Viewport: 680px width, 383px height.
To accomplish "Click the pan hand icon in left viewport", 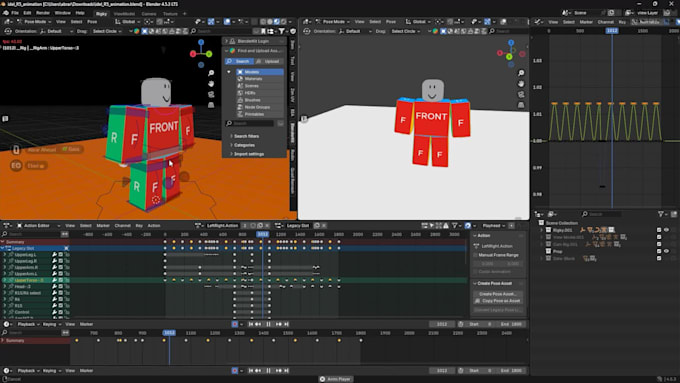I will [x=211, y=83].
